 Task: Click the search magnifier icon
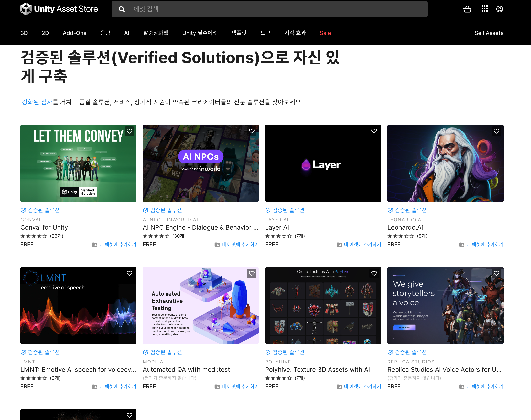(122, 9)
